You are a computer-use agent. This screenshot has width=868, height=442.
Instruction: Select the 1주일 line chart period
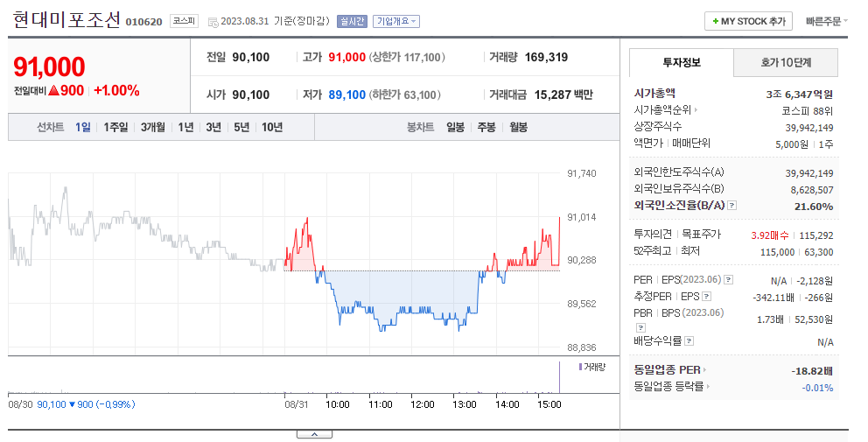click(115, 128)
